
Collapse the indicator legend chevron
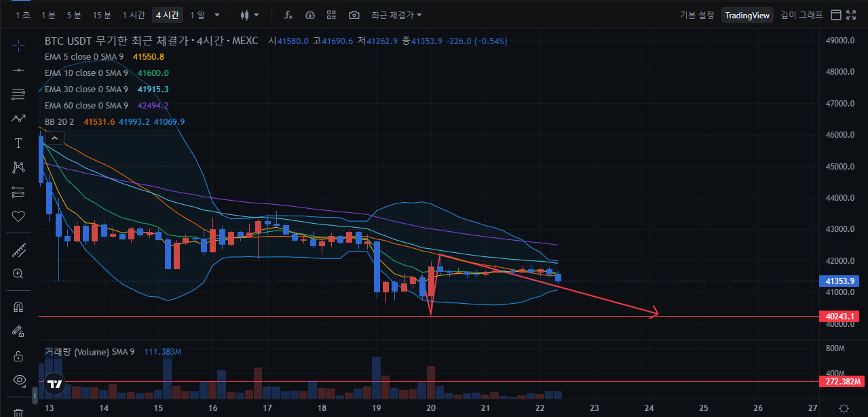55,138
